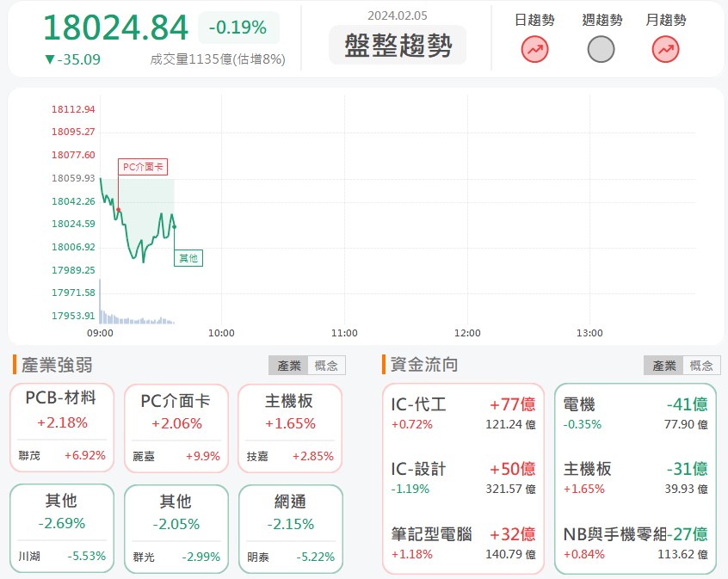Click the weekly trend grey circle icon

(601, 50)
